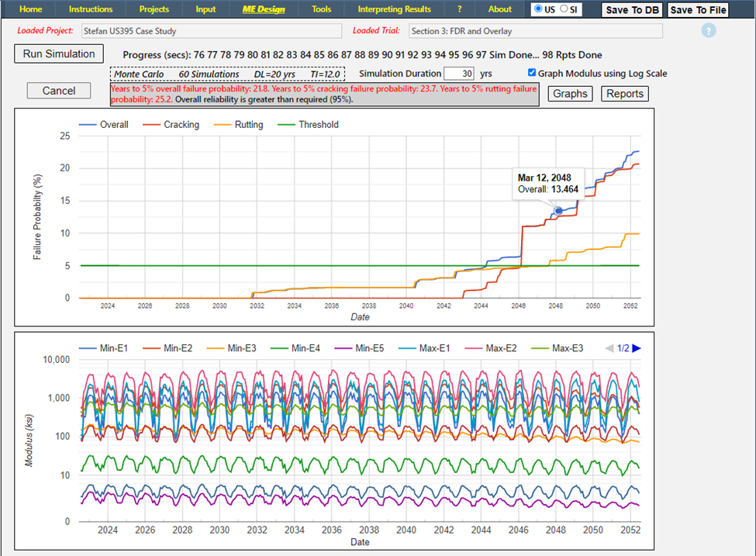Click the Run Simulation button

59,54
